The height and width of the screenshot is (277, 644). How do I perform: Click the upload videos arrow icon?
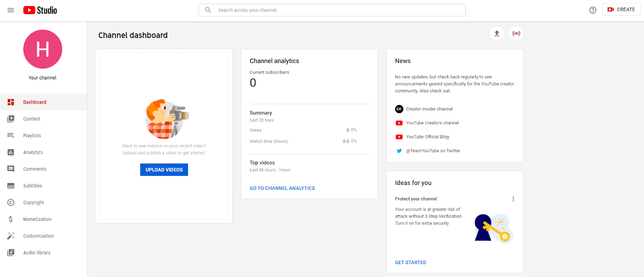click(497, 33)
